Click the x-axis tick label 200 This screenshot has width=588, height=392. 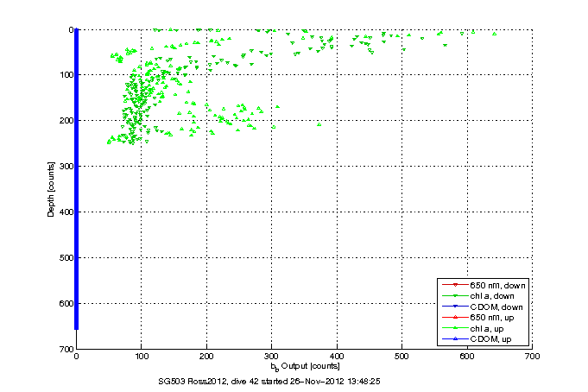pyautogui.click(x=206, y=357)
